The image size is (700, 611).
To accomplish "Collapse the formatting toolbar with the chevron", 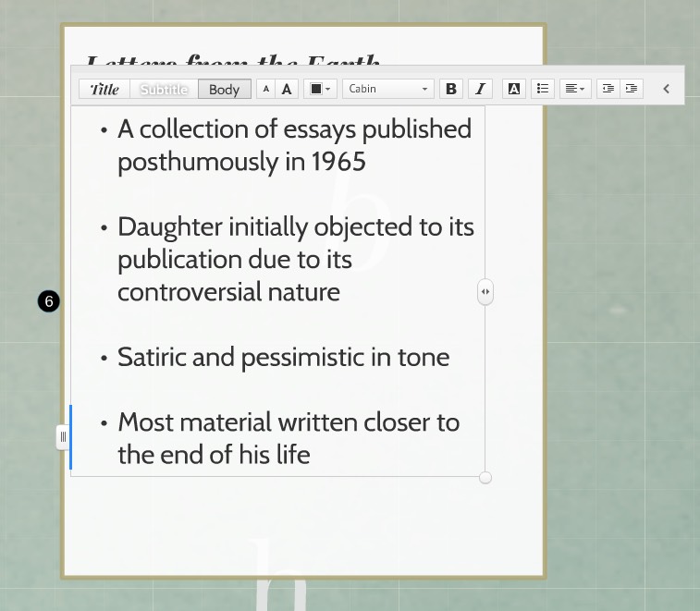I will 666,90.
